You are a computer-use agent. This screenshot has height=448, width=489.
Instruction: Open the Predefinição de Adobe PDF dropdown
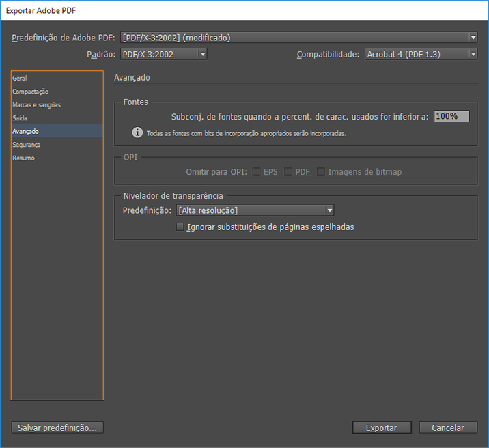pos(298,38)
